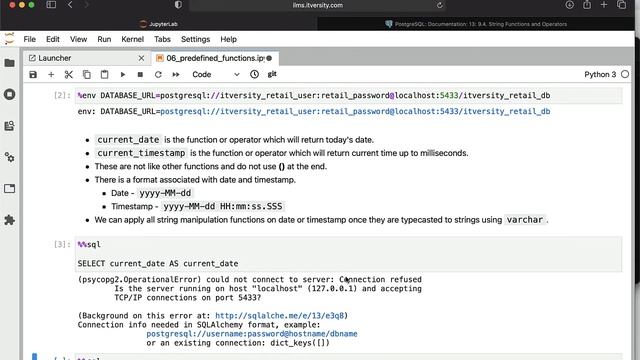Open the Running Terminals and Kernels sidebar icon
Screen dimensions: 640x360
click(9, 94)
